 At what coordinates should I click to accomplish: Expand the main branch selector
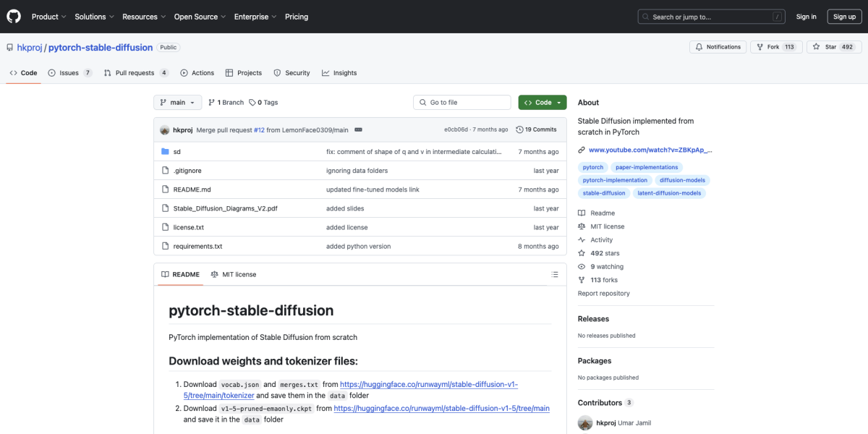pyautogui.click(x=177, y=102)
